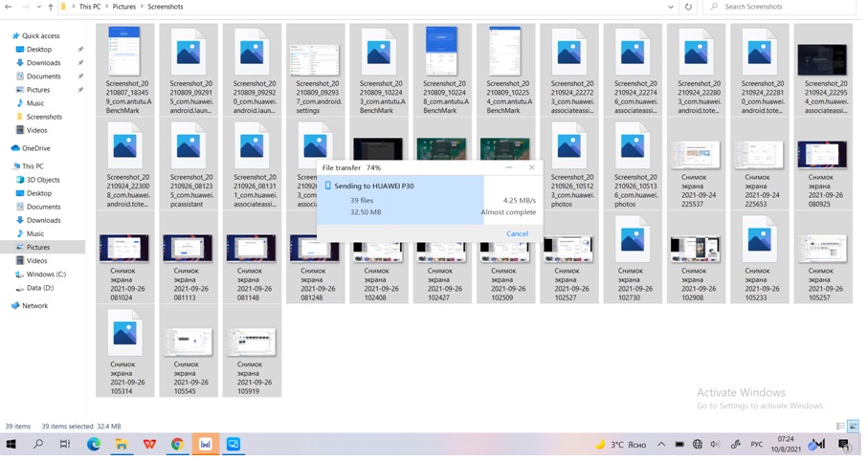Screen dimensions: 868x461
Task: Cancel the file transfer to HUAWEI P30
Action: [517, 233]
